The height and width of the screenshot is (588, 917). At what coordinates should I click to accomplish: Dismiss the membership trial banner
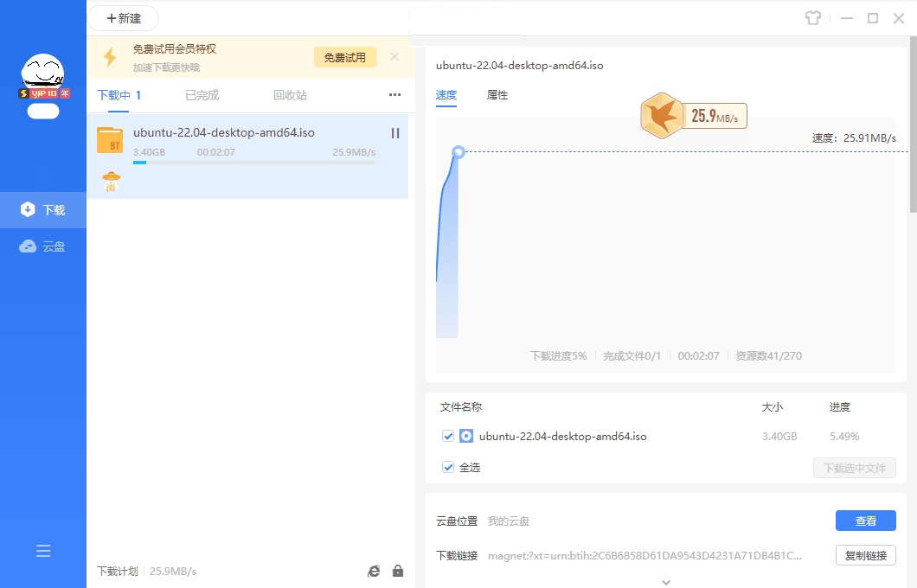click(394, 57)
